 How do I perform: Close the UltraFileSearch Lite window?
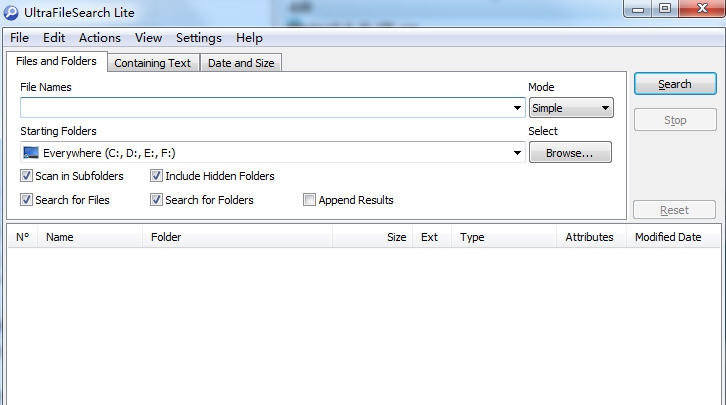702,8
